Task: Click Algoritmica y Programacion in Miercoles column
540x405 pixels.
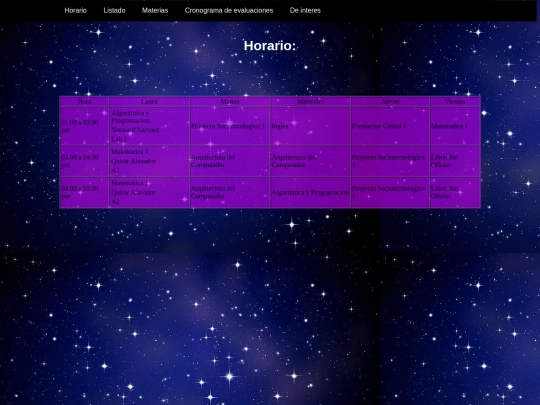Action: tap(310, 193)
